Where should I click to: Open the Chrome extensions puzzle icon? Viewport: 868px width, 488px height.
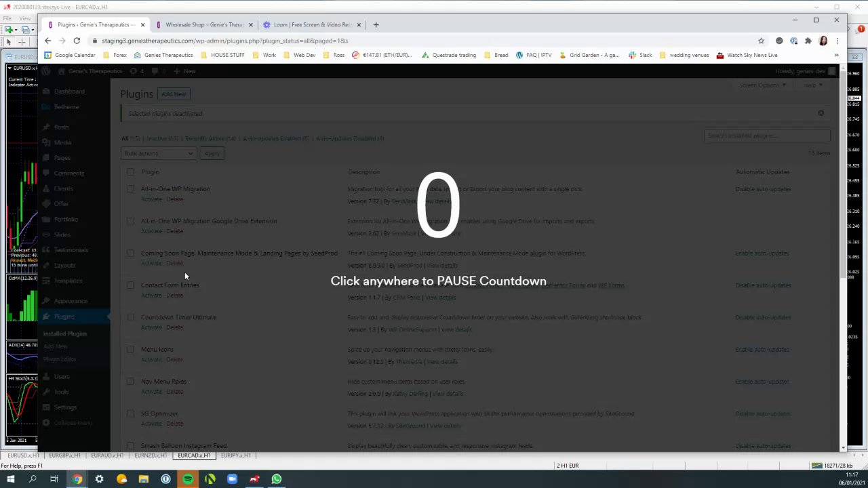pos(808,41)
